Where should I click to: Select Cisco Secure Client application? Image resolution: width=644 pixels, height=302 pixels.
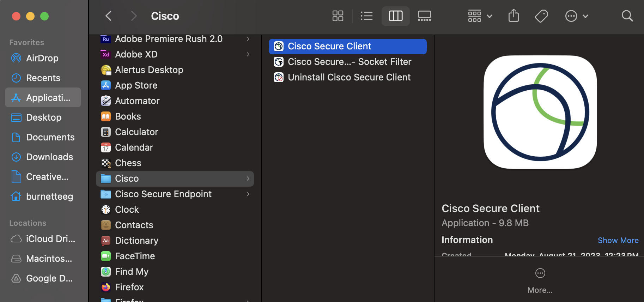point(347,46)
